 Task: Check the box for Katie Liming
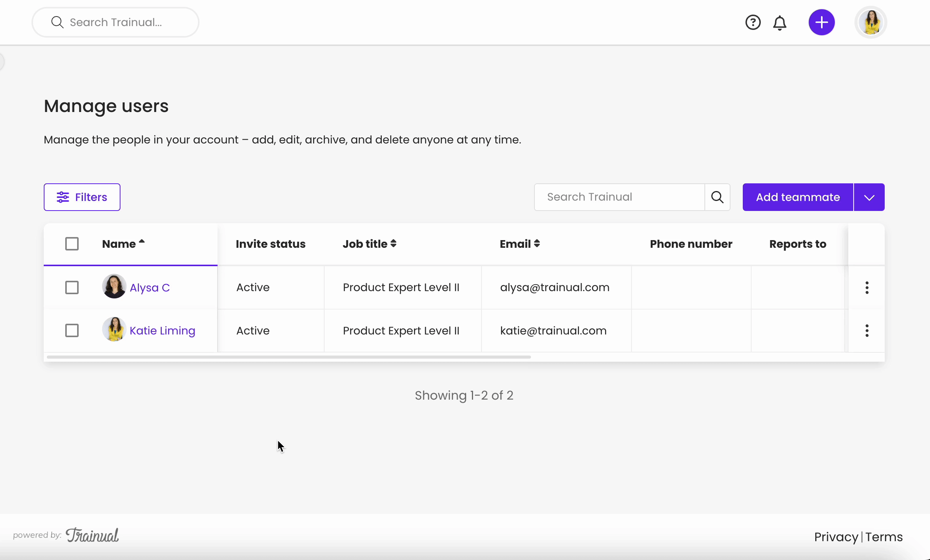point(72,330)
